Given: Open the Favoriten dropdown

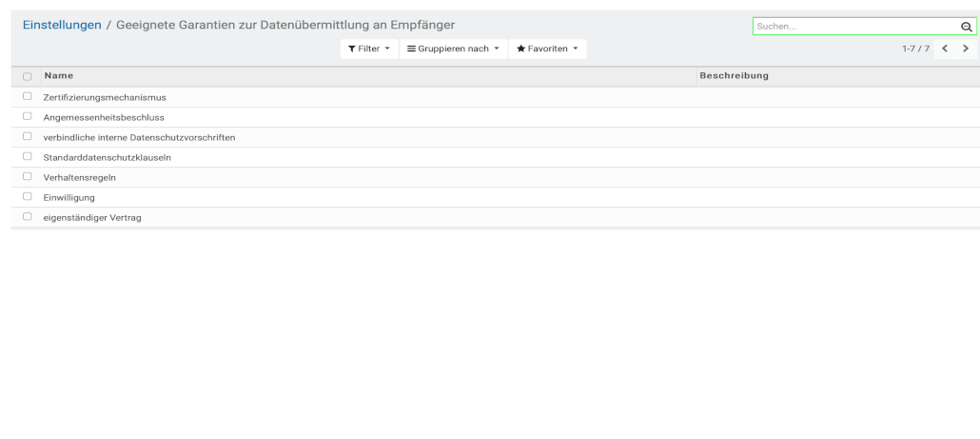Looking at the screenshot, I should click(x=547, y=49).
